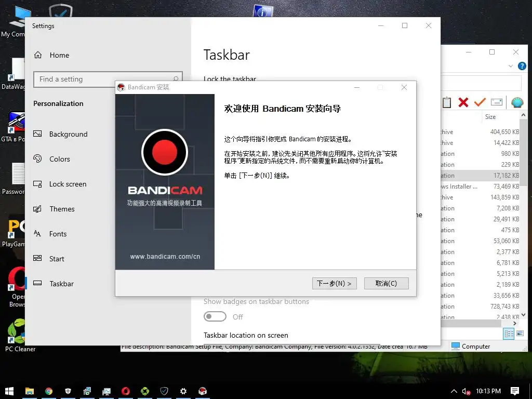Open the Windows Start button

[x=9, y=391]
